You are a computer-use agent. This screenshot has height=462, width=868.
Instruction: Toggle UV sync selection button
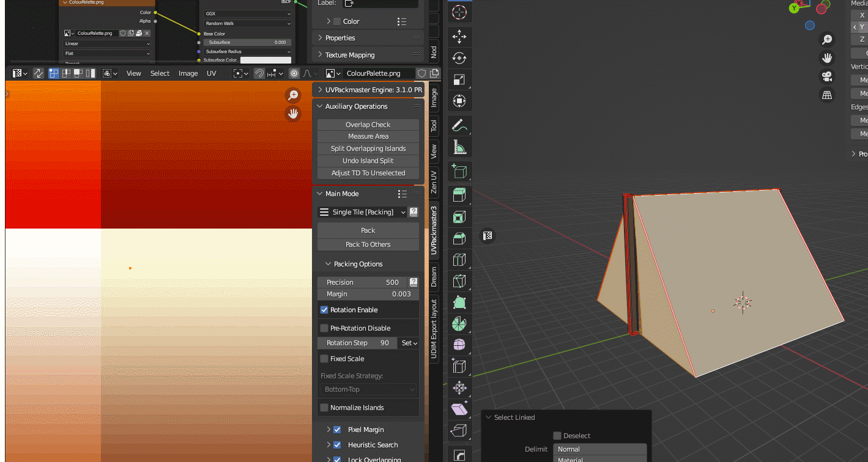(38, 73)
